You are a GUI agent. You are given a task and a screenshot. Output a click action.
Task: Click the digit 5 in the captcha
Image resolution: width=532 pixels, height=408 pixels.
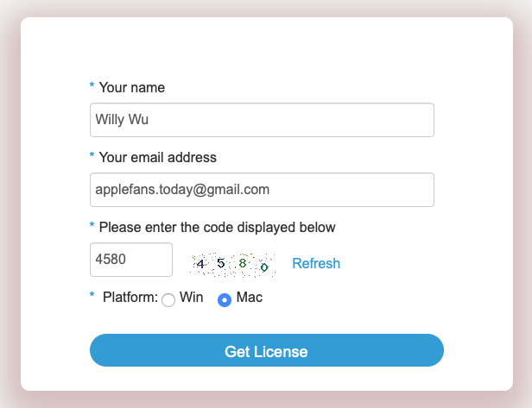click(x=221, y=261)
